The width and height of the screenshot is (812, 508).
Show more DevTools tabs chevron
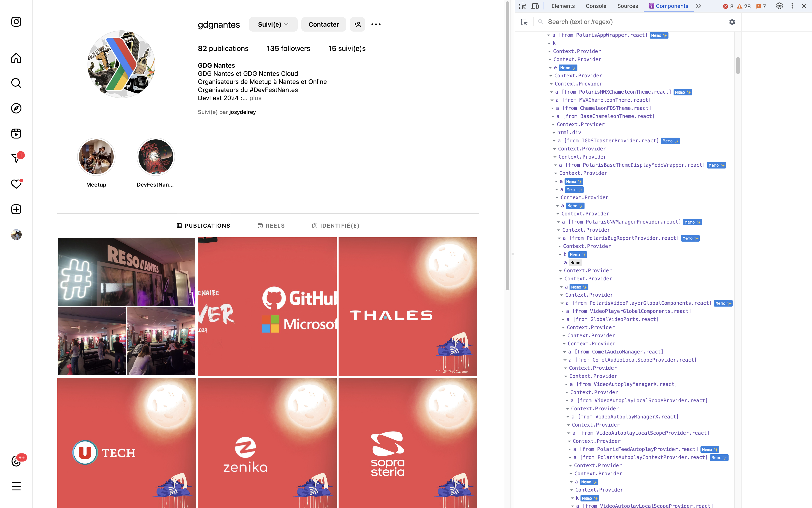[x=699, y=6]
